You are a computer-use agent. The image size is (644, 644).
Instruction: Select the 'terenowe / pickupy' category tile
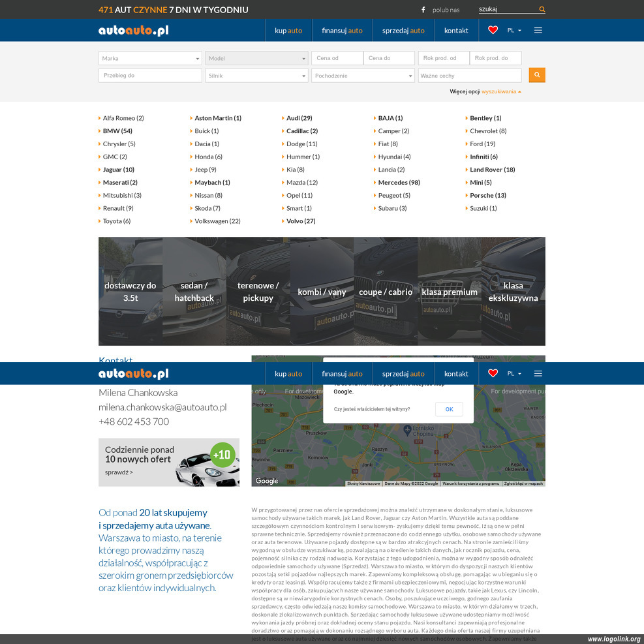(x=258, y=291)
